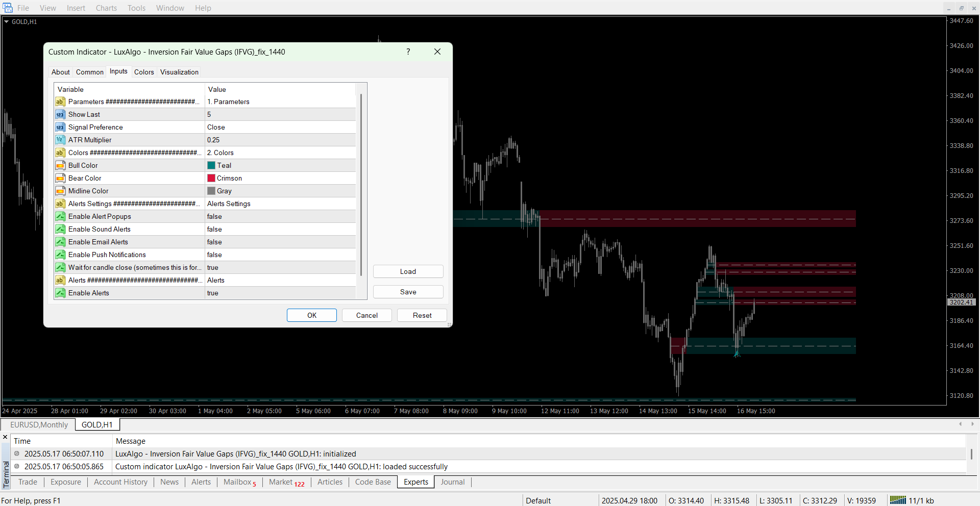
Task: Edit the Show Last value 5
Action: 280,114
